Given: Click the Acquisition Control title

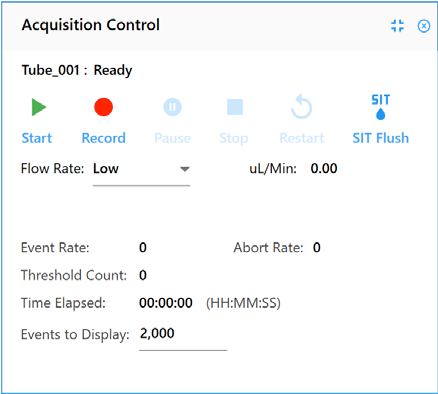Looking at the screenshot, I should [x=91, y=25].
